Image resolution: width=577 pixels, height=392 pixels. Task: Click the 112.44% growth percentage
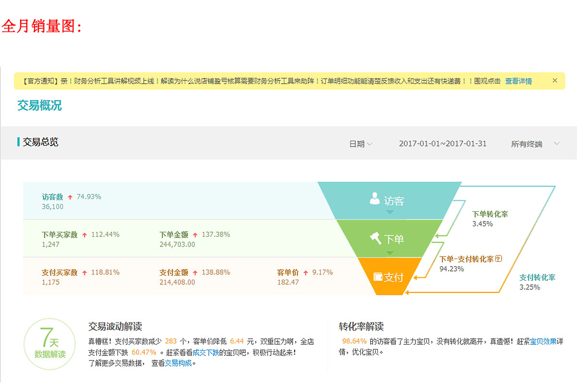pyautogui.click(x=105, y=234)
